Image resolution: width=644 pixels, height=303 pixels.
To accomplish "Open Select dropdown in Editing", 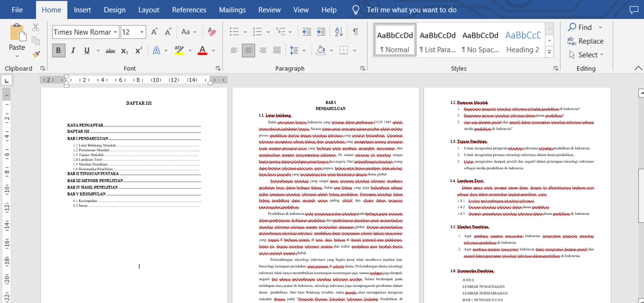I will [x=586, y=54].
